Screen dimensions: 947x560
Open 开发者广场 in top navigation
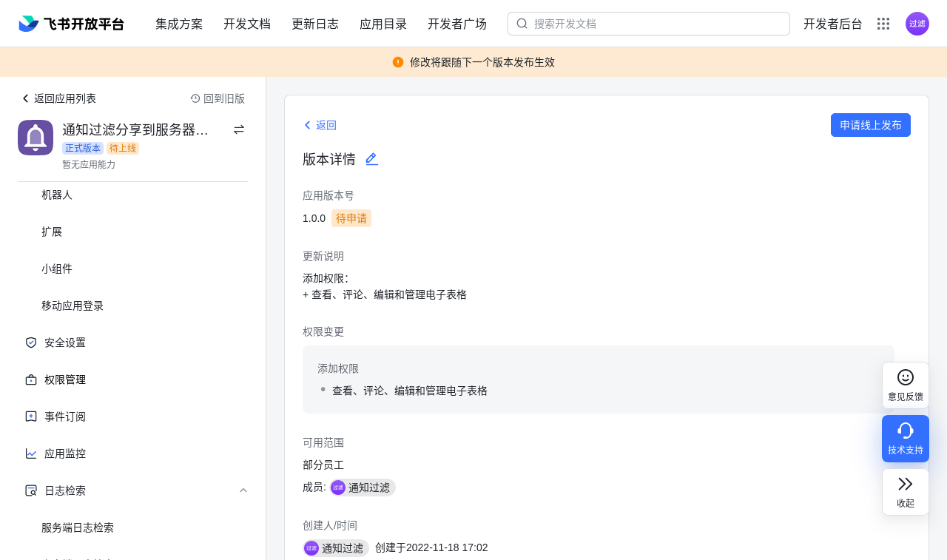[x=457, y=24]
